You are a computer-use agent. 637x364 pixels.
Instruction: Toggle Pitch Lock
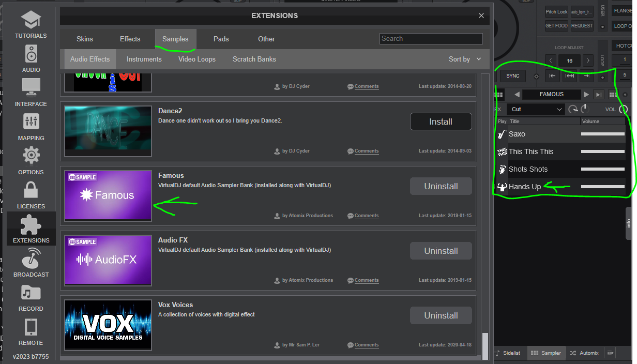pos(556,11)
